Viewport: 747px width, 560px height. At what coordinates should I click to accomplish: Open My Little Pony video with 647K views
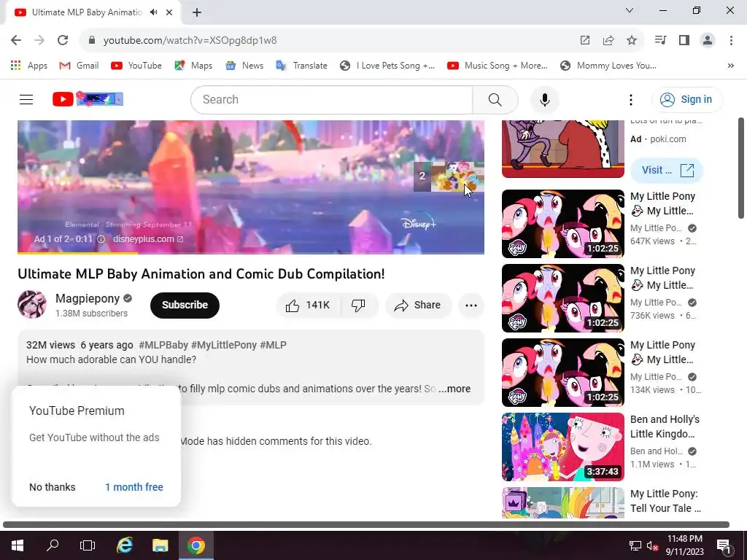coord(563,224)
